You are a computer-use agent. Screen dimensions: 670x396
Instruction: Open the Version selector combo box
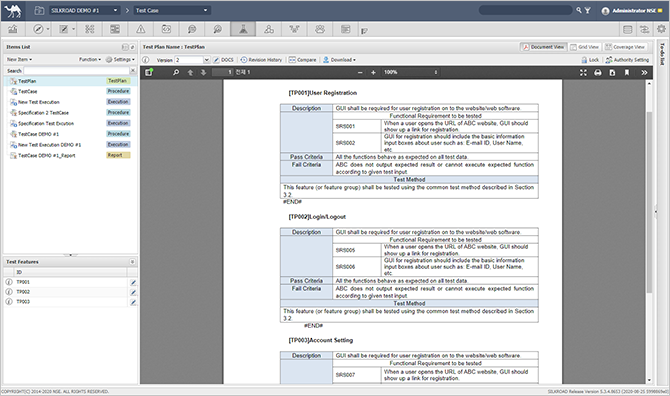[x=192, y=60]
